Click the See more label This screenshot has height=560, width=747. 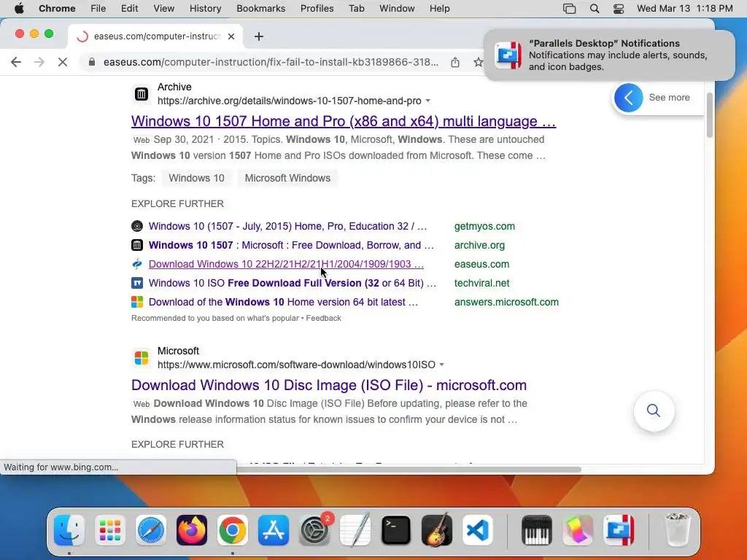click(x=669, y=98)
